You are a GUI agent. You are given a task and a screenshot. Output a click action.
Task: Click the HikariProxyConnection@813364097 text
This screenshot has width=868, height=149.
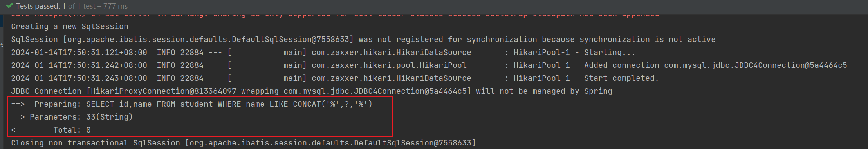tap(164, 91)
